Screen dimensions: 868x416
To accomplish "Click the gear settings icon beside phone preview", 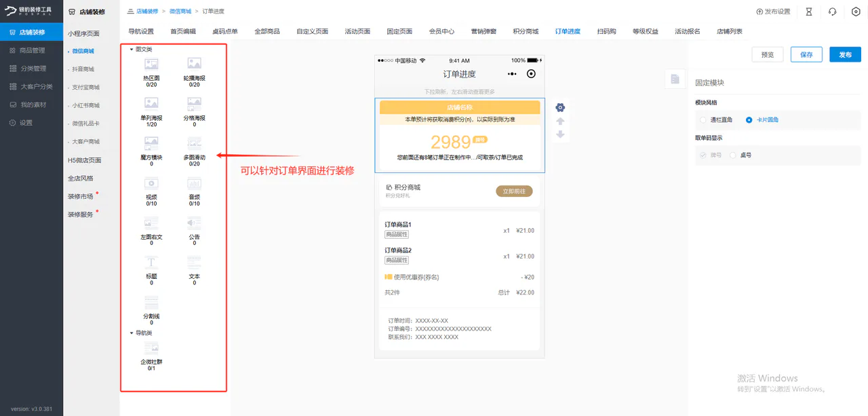I will click(560, 107).
